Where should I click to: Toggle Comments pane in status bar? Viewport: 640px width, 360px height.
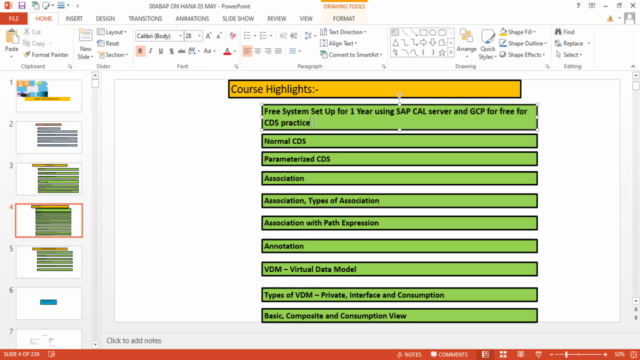point(449,354)
